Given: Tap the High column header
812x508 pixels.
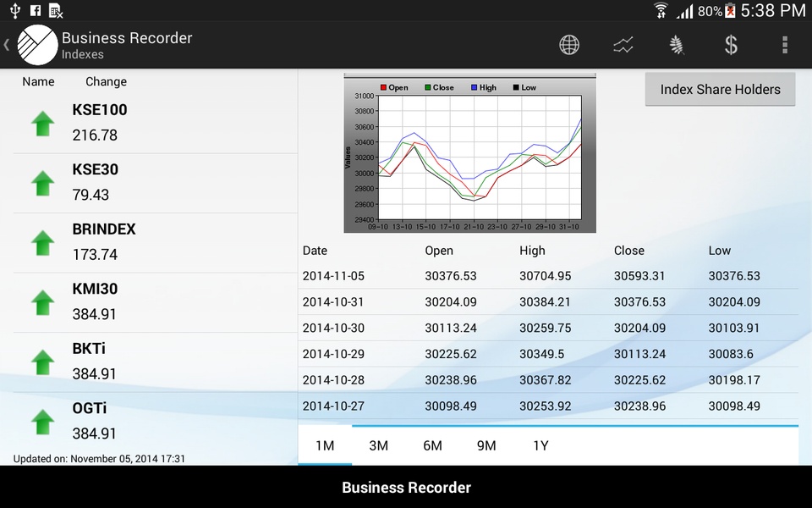Looking at the screenshot, I should click(x=532, y=251).
